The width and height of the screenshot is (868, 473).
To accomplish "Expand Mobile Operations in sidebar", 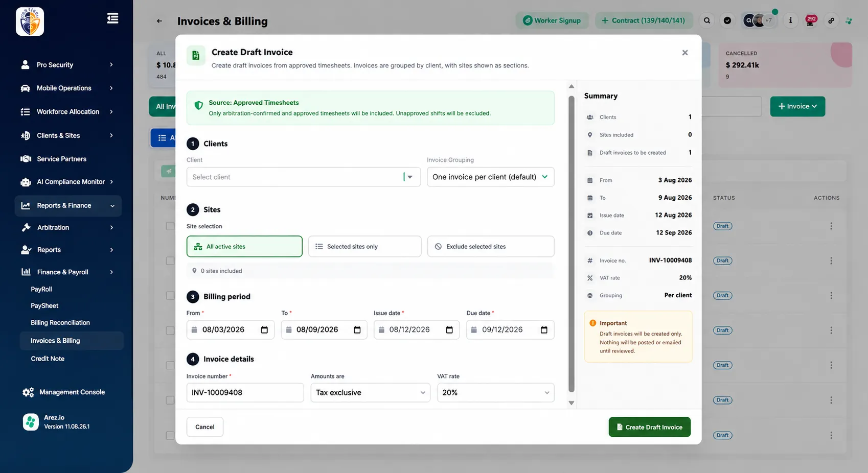I will pyautogui.click(x=68, y=88).
